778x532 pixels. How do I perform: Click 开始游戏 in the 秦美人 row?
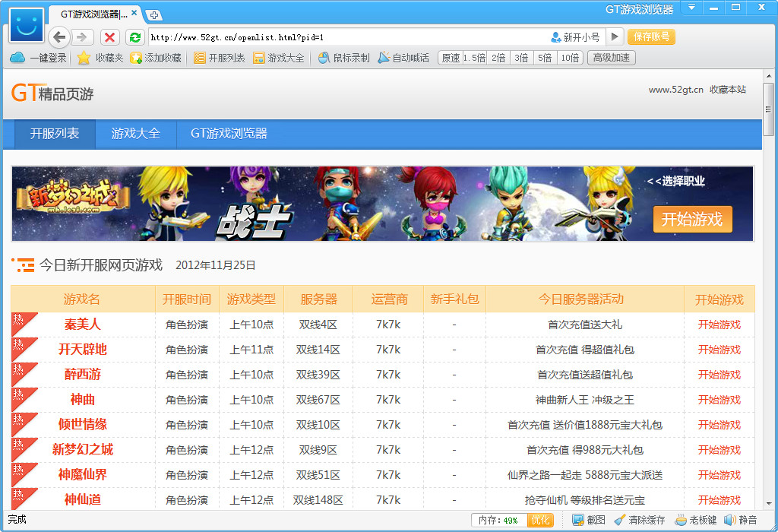[719, 325]
